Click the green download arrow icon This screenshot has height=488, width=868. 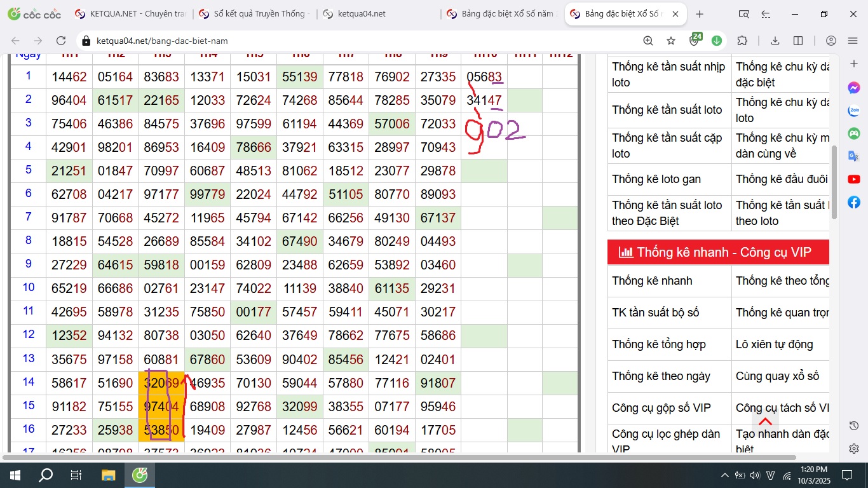coord(717,41)
